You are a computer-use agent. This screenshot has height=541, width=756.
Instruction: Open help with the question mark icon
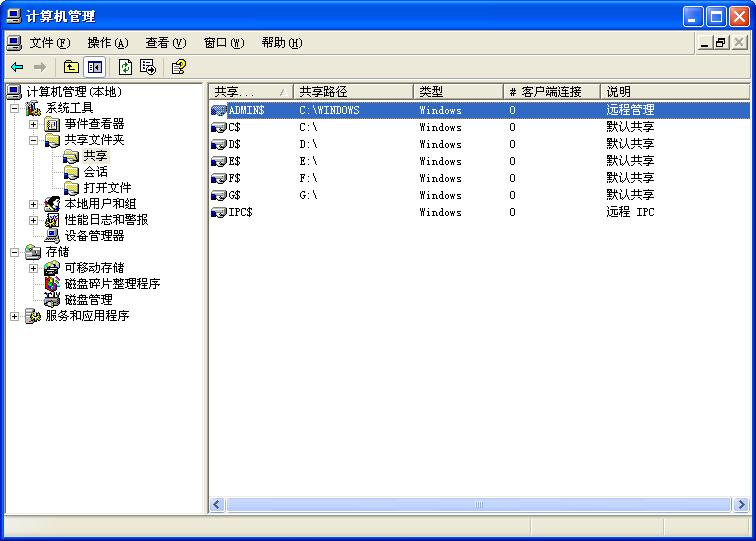[179, 67]
